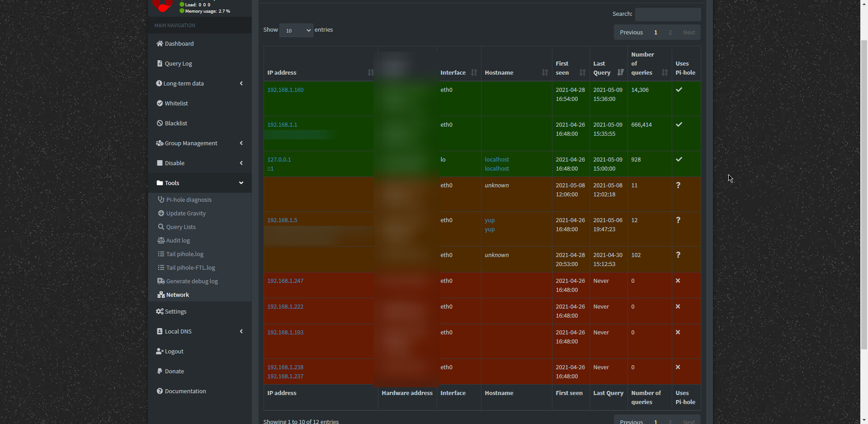Open Query Log file icon
868x424 pixels.
[160, 63]
